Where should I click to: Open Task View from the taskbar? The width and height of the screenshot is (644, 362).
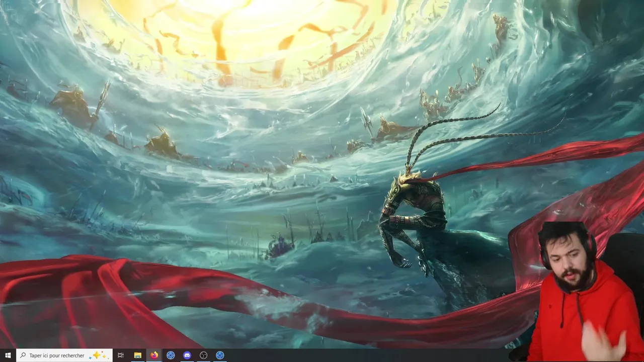pos(121,355)
